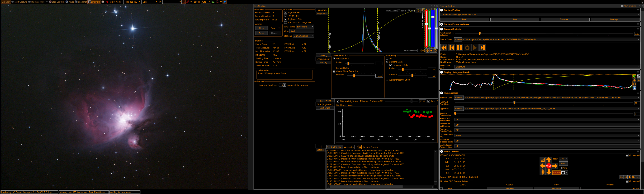Select the Sharpening Off radio button
This screenshot has height=194, width=644.
click(x=387, y=59)
